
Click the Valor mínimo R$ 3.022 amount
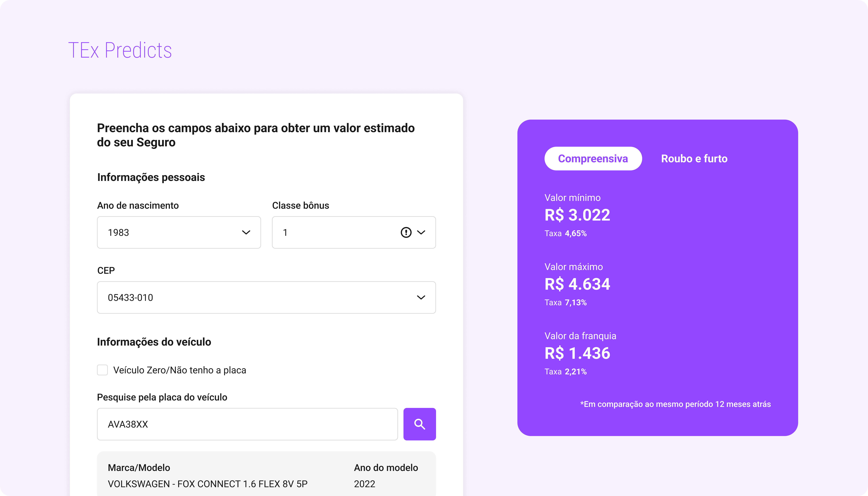(x=577, y=215)
